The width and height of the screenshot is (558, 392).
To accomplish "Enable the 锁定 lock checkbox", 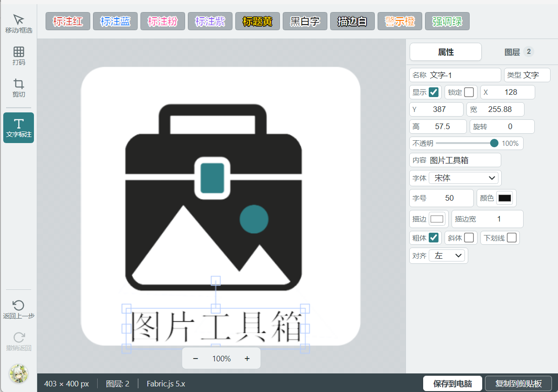I will pyautogui.click(x=469, y=92).
